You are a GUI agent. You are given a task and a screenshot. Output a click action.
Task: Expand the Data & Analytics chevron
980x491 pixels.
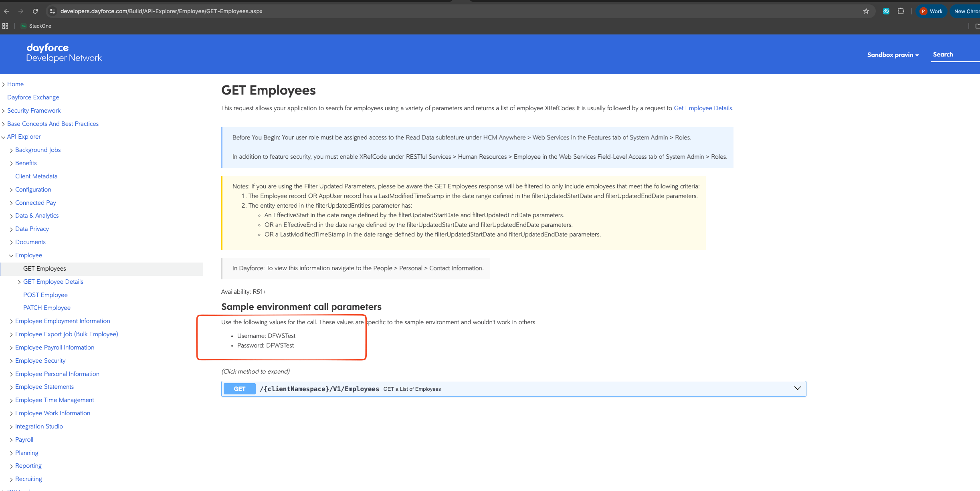(11, 216)
